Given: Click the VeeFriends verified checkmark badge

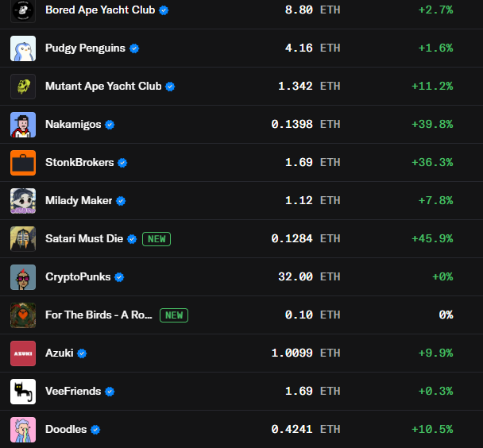Looking at the screenshot, I should click(x=110, y=392).
